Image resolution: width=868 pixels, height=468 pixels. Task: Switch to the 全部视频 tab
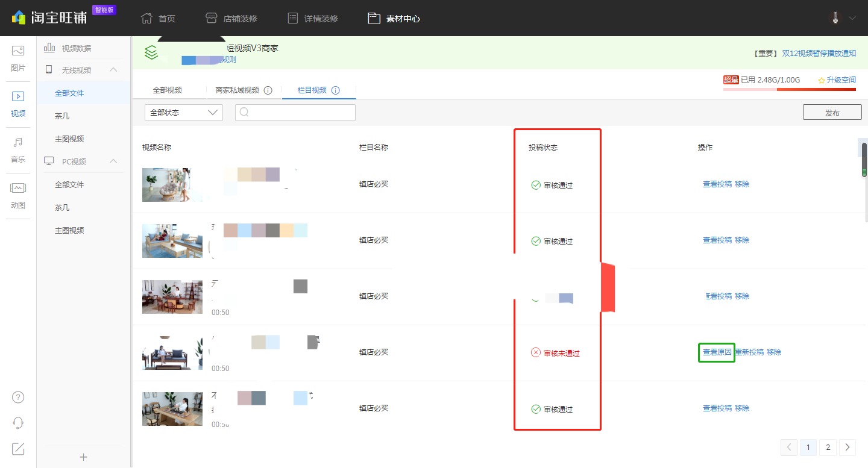(167, 90)
